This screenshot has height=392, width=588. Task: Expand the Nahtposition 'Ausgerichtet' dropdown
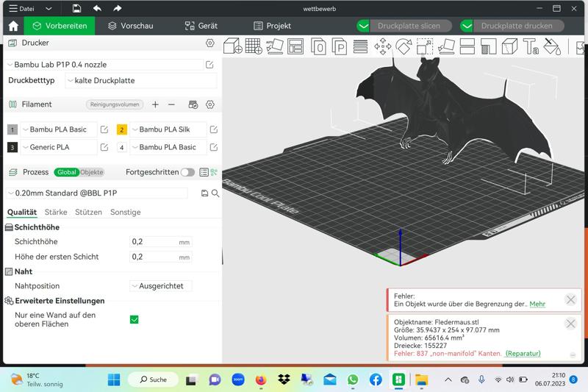tap(161, 286)
